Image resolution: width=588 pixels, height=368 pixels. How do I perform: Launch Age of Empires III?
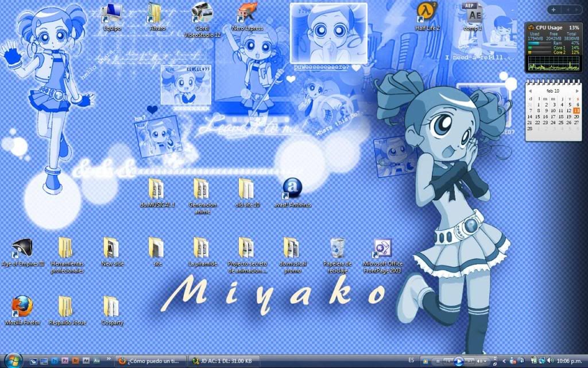[x=22, y=252]
